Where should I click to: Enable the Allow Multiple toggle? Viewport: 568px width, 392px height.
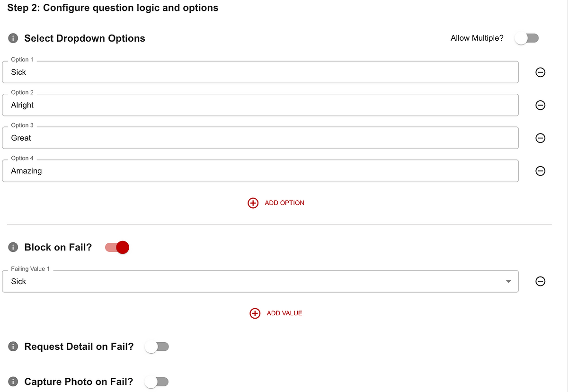(x=526, y=38)
